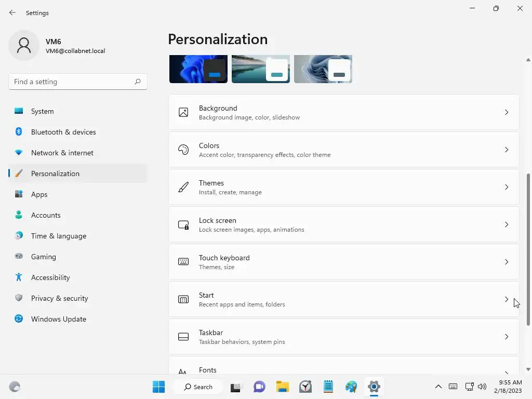Click the Taskbar settings icon
Image resolution: width=532 pixels, height=399 pixels.
coord(183,337)
